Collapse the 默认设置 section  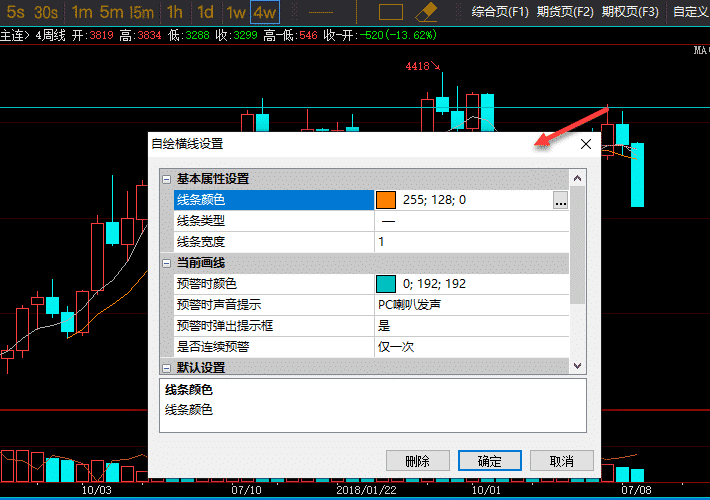tap(167, 368)
